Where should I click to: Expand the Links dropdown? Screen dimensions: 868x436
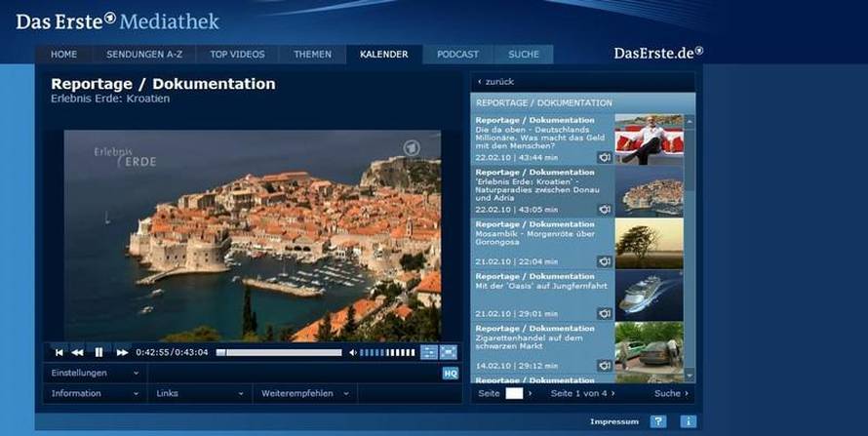200,393
